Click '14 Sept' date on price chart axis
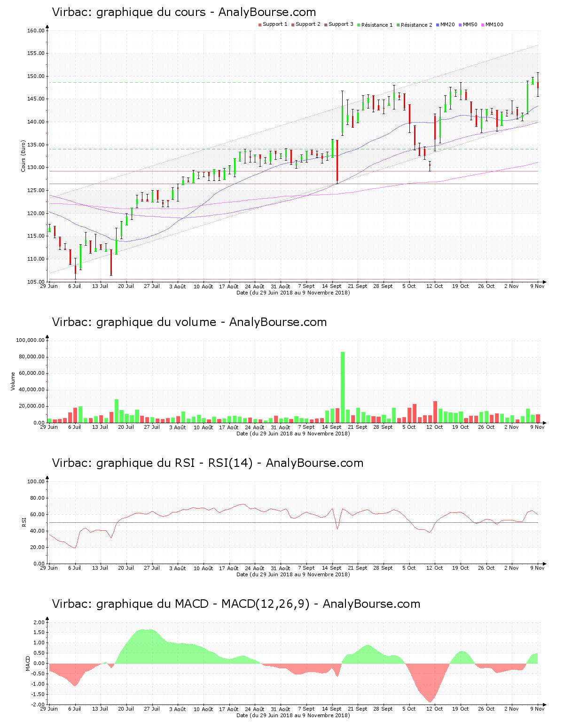 tap(332, 286)
